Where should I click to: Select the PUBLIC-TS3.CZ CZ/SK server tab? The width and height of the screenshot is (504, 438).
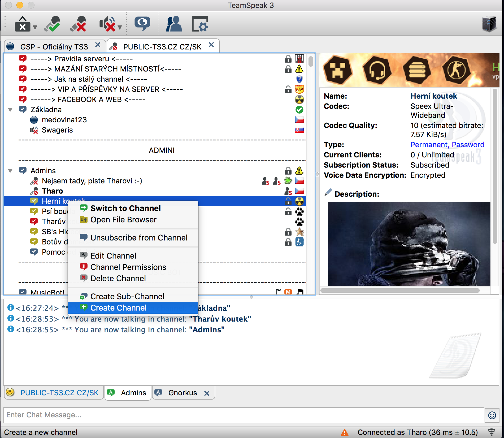click(162, 47)
